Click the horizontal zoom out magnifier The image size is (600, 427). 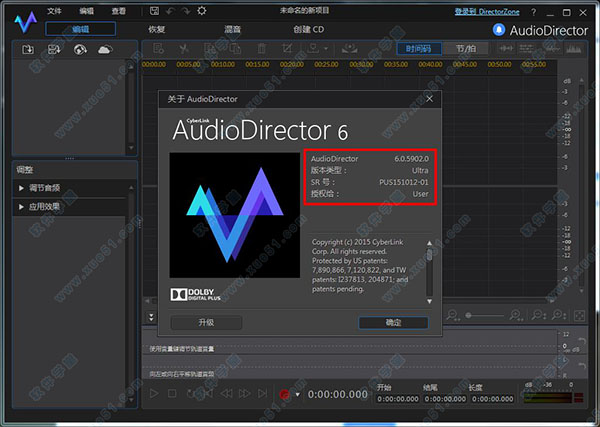(453, 315)
